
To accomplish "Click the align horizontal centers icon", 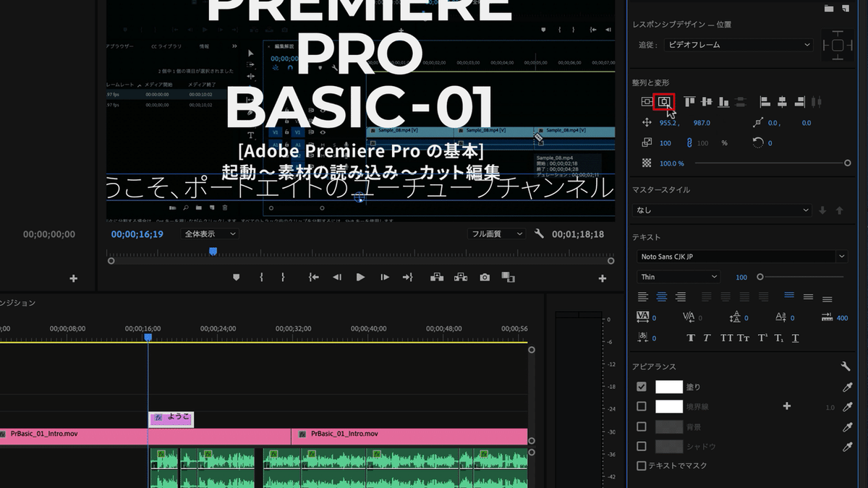I will pyautogui.click(x=783, y=102).
